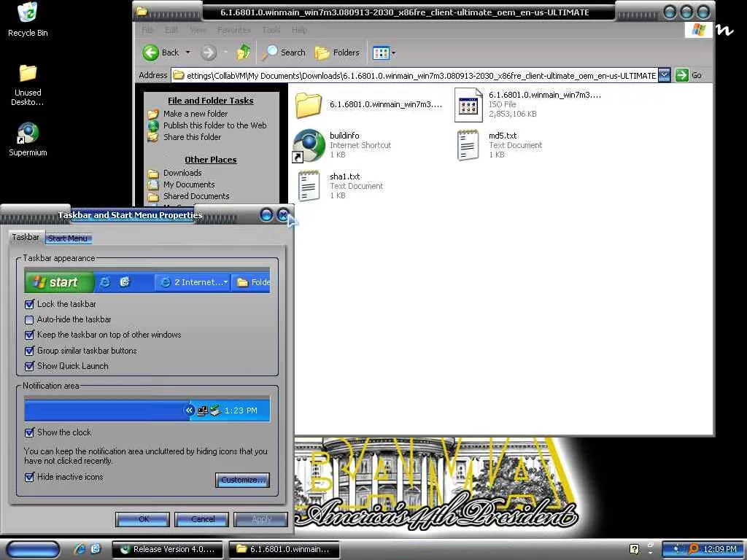Click Publish this folder to the Web

coord(215,125)
